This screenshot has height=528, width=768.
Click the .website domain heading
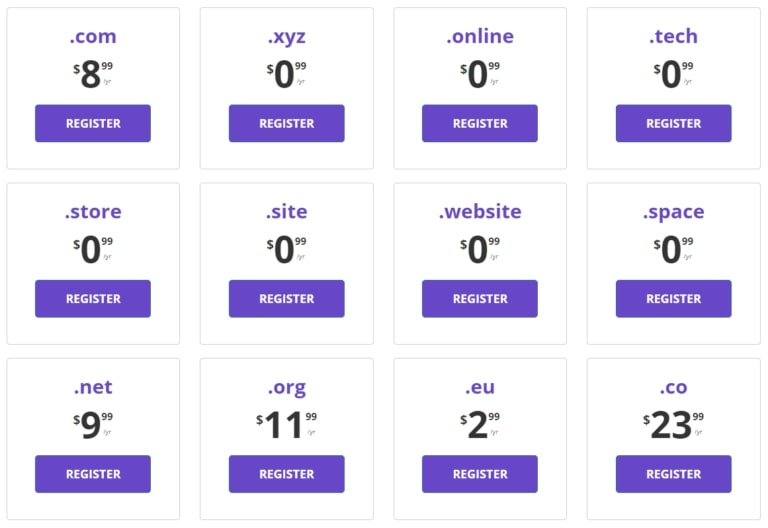tap(480, 212)
